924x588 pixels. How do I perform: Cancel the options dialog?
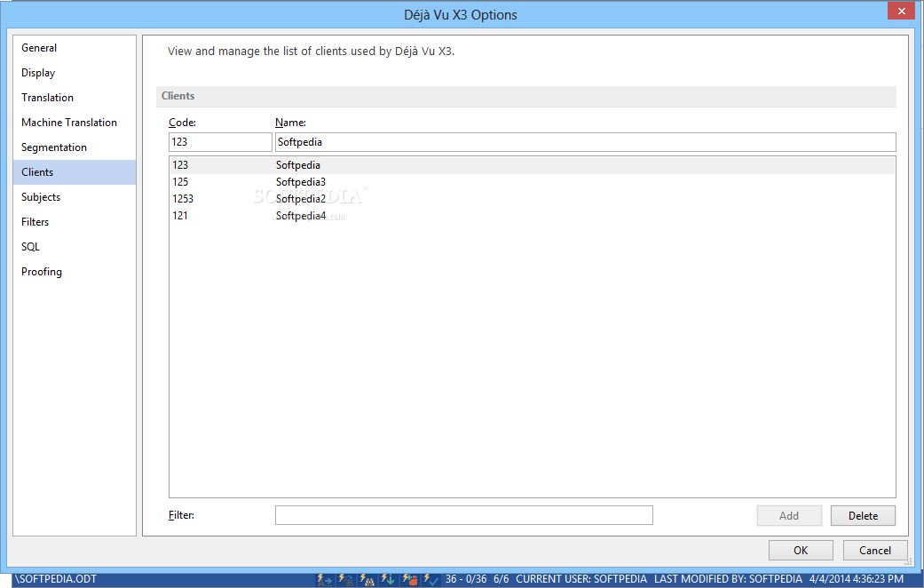coord(875,551)
